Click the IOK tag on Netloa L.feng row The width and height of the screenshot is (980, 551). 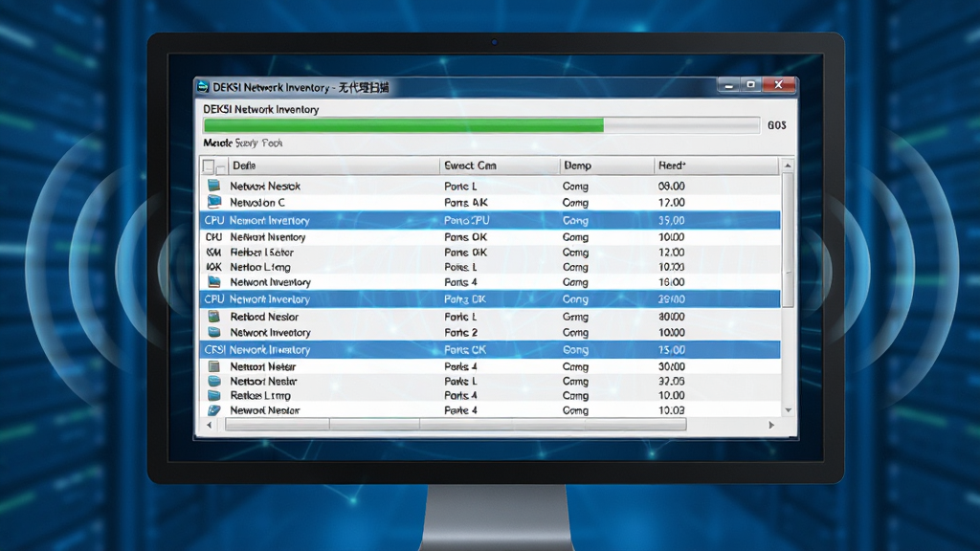point(213,267)
